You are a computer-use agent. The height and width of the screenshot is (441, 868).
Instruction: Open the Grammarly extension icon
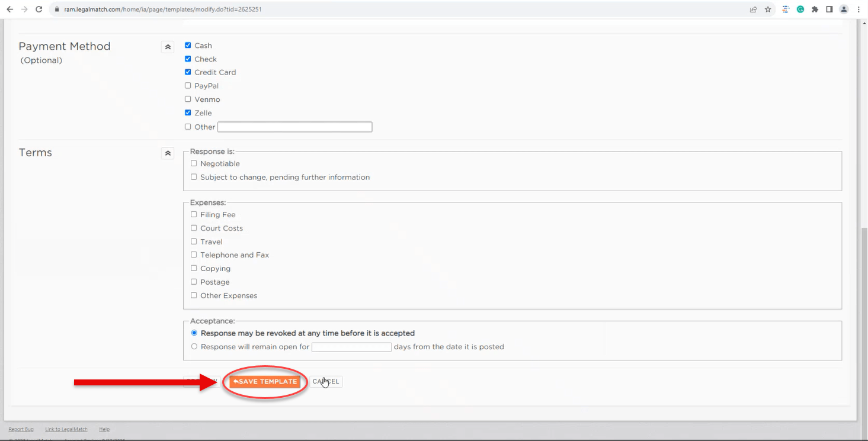[800, 9]
